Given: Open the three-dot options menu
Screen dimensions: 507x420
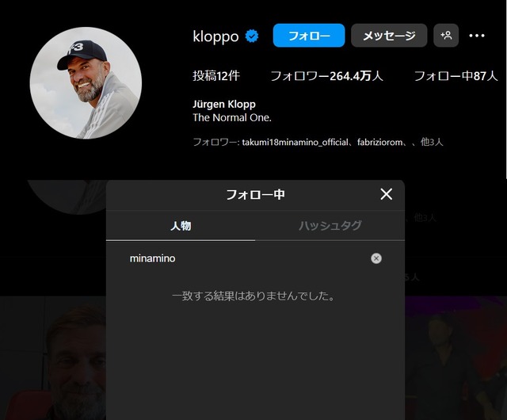Looking at the screenshot, I should pos(477,36).
